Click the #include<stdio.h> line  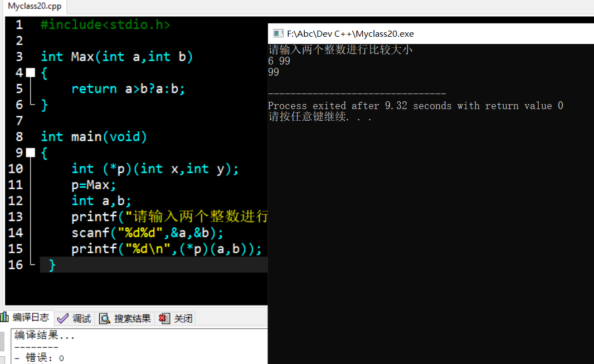pos(106,25)
